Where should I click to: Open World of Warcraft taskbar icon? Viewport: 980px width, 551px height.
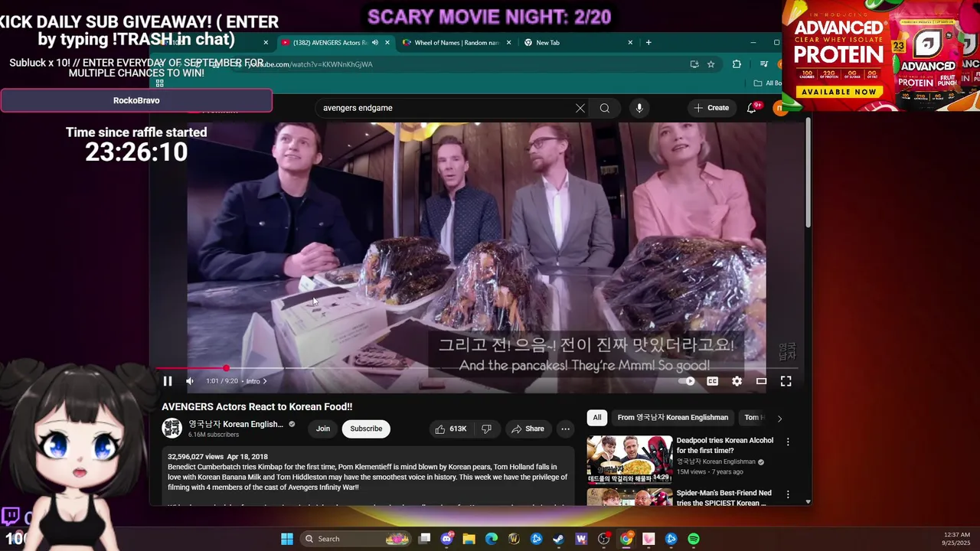pyautogui.click(x=514, y=539)
